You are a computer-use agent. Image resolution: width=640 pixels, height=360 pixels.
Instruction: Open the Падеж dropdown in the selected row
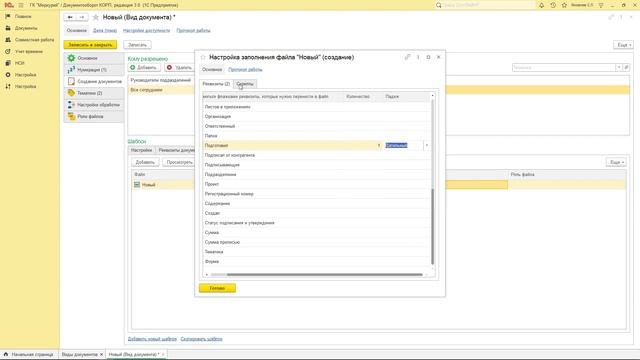click(427, 145)
